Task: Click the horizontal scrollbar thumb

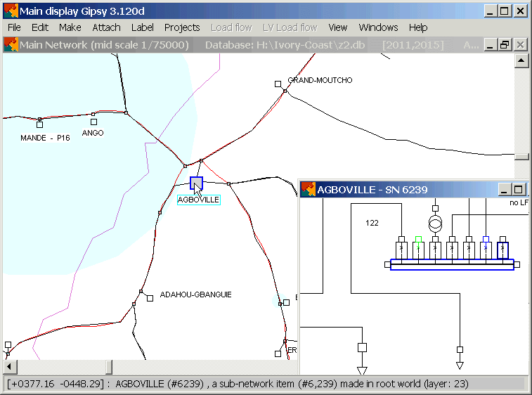Action: click(108, 368)
